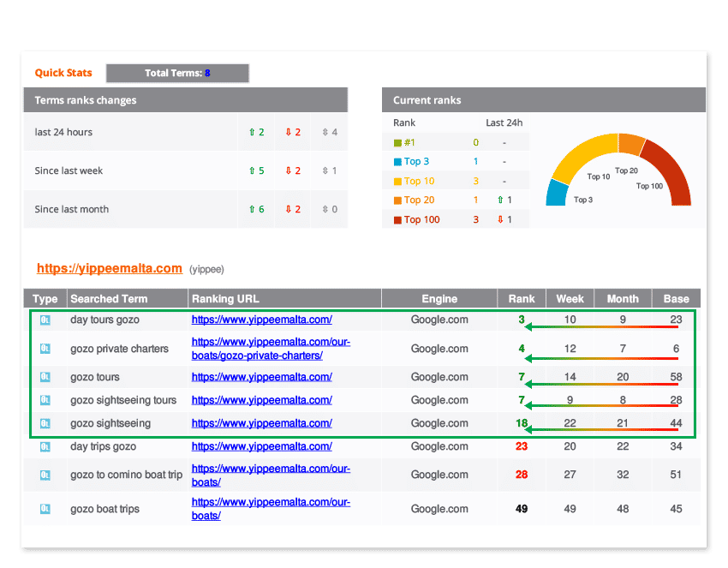Click the Terms ranks changes panel header
The width and height of the screenshot is (728, 568).
(x=186, y=100)
